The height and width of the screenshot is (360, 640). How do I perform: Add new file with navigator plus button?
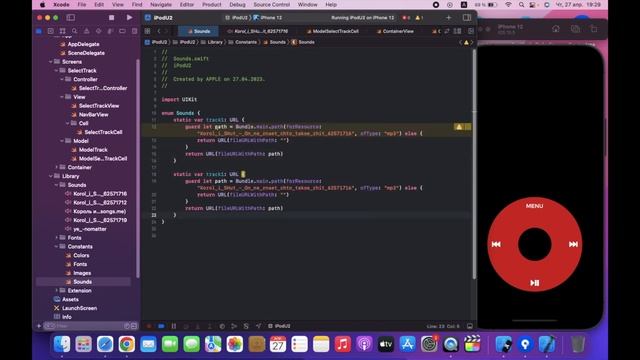(x=39, y=326)
